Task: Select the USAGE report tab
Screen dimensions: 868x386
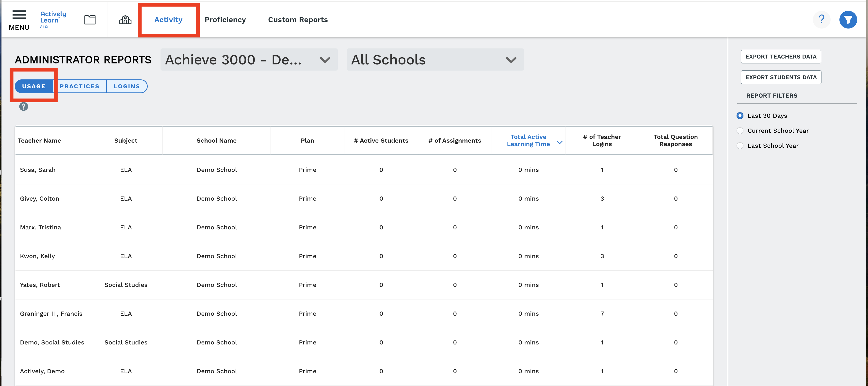Action: tap(34, 86)
